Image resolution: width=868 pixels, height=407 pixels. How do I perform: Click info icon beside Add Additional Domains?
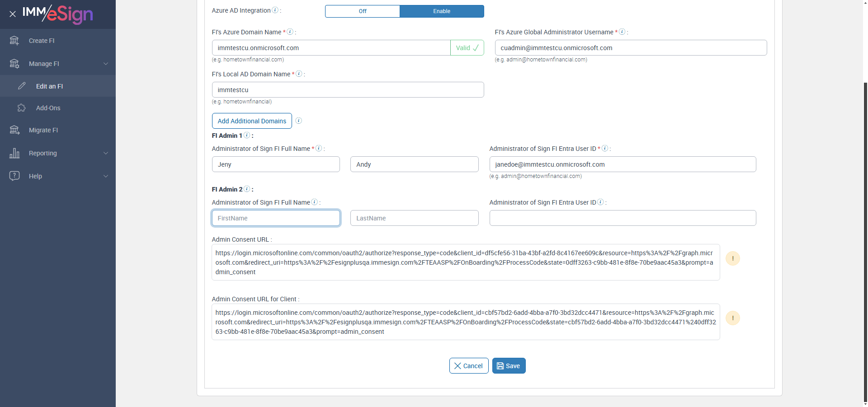tap(298, 121)
